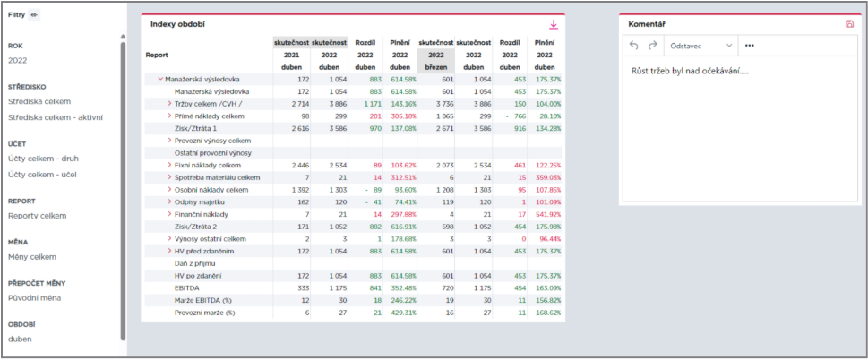868x360 pixels.
Task: Save the comment with the disk icon
Action: point(850,24)
